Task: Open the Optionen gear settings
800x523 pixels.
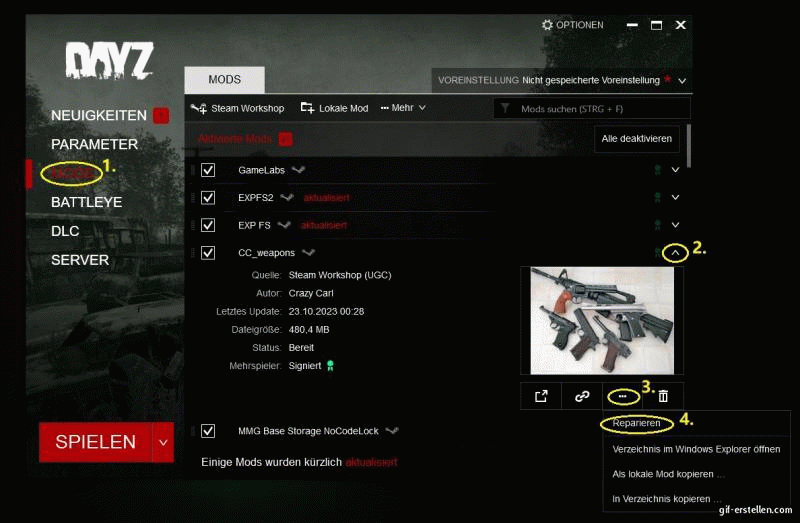Action: click(x=572, y=25)
